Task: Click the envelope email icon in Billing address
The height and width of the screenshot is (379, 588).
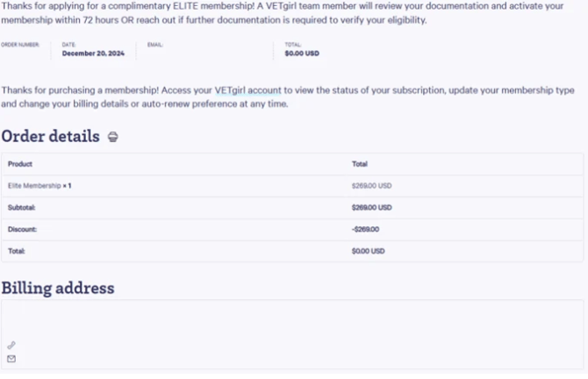Action: [x=11, y=359]
